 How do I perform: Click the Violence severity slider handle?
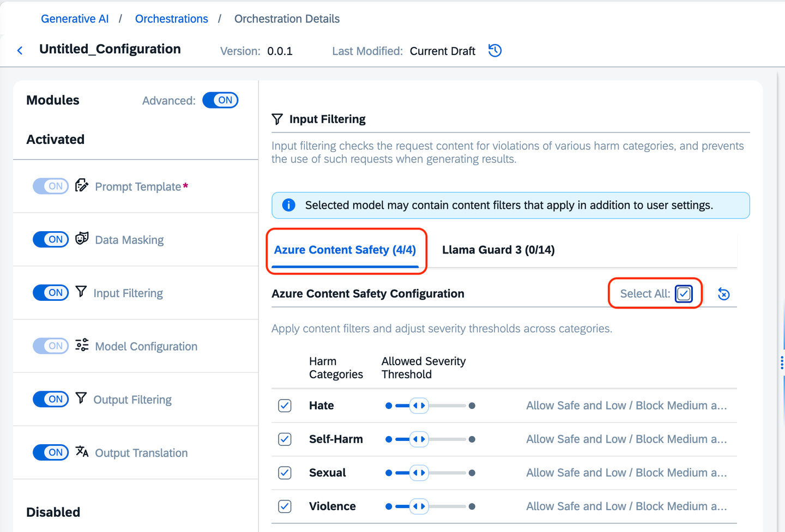[x=419, y=506]
